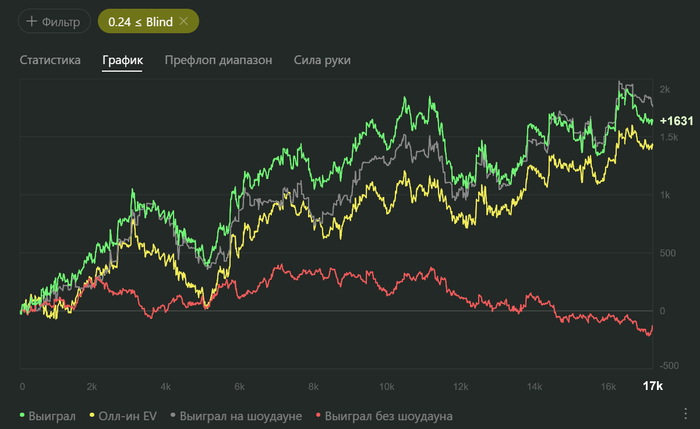Toggle the Выиграл без шоудауна series
Screen dimensions: 700x429
(389, 415)
